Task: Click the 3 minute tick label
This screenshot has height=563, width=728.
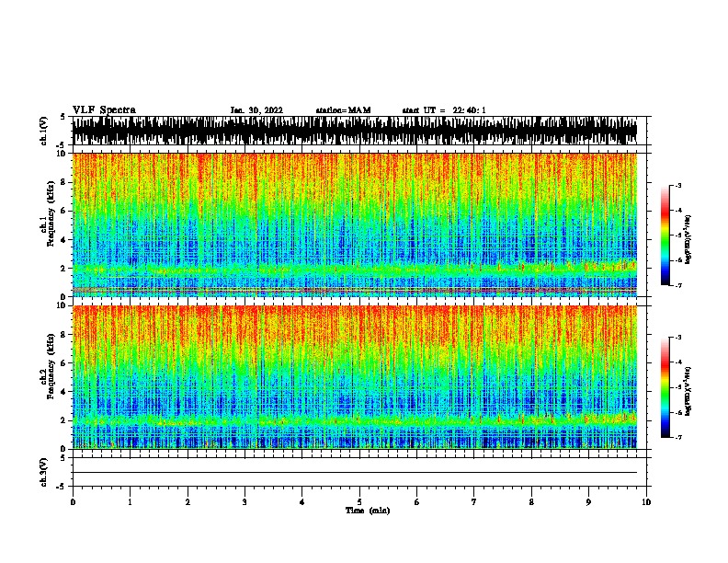Action: point(245,502)
